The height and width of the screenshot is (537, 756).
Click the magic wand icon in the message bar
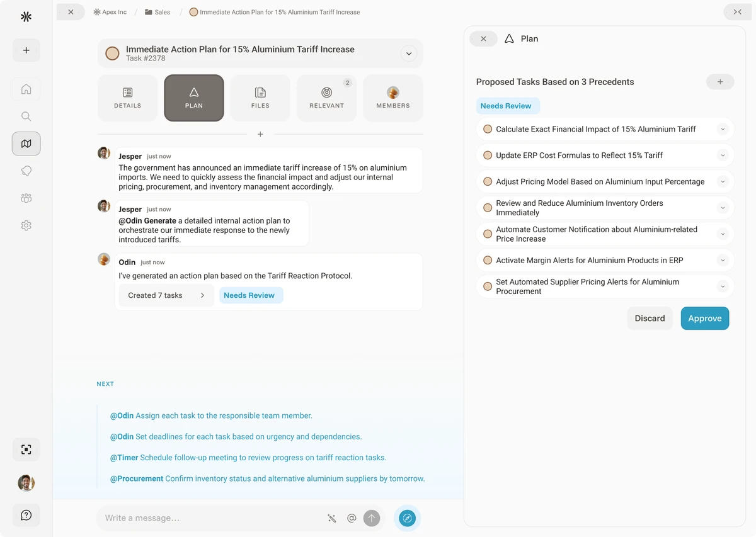(x=331, y=517)
